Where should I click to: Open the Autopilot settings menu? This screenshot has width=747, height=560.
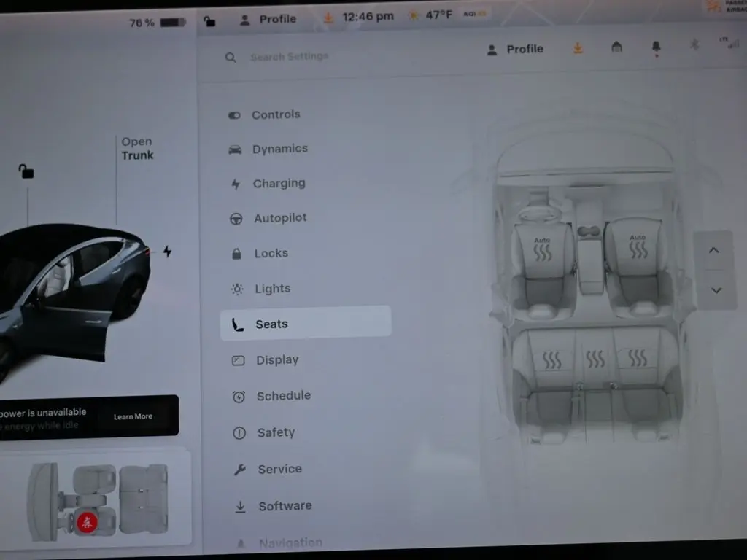(x=280, y=218)
